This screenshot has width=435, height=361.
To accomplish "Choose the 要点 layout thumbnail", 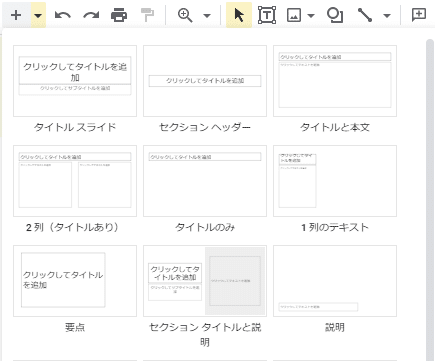I will point(75,281).
